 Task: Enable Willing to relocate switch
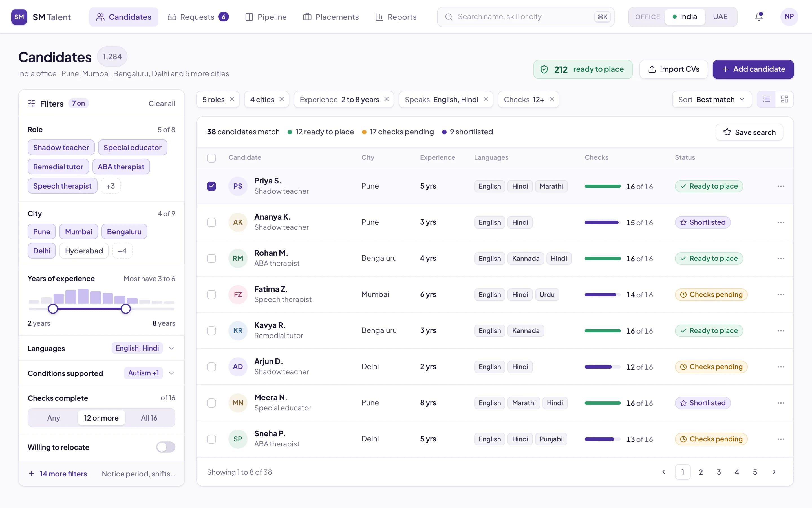[x=166, y=447]
